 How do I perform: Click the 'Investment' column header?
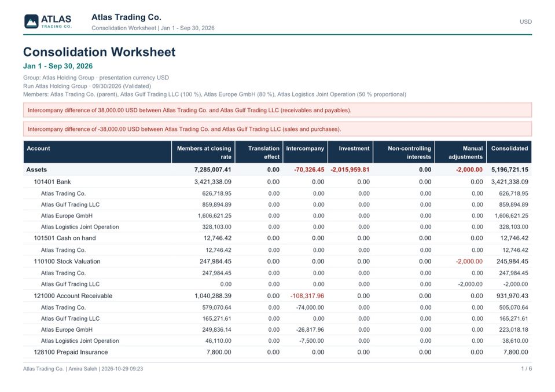pos(350,152)
